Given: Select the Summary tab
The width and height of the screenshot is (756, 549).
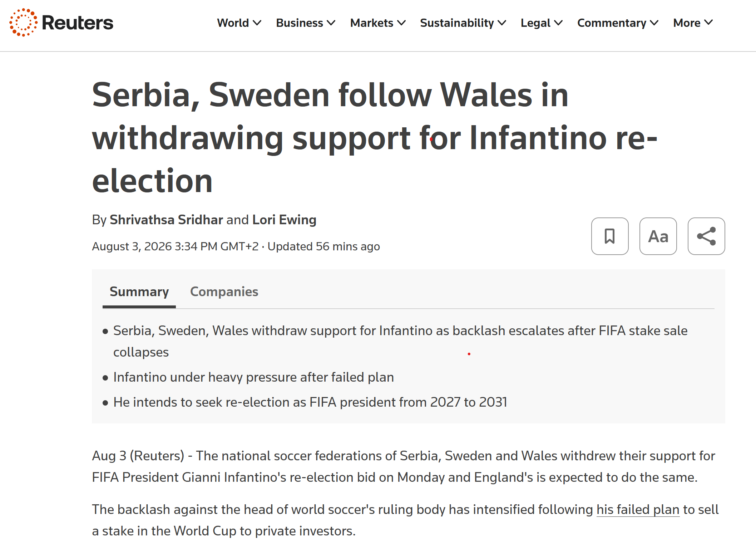Looking at the screenshot, I should (x=139, y=291).
